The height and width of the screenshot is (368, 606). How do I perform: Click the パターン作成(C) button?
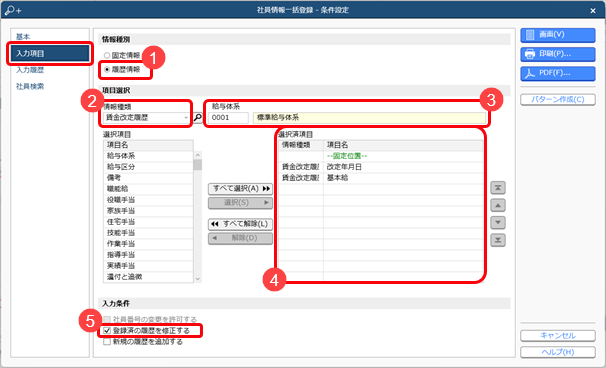(558, 99)
